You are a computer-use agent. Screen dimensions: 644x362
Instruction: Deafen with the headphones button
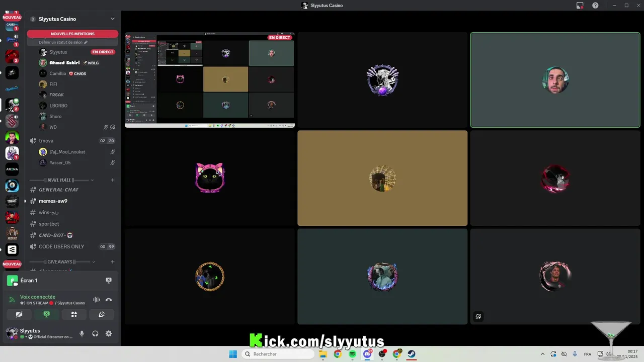[x=95, y=333]
